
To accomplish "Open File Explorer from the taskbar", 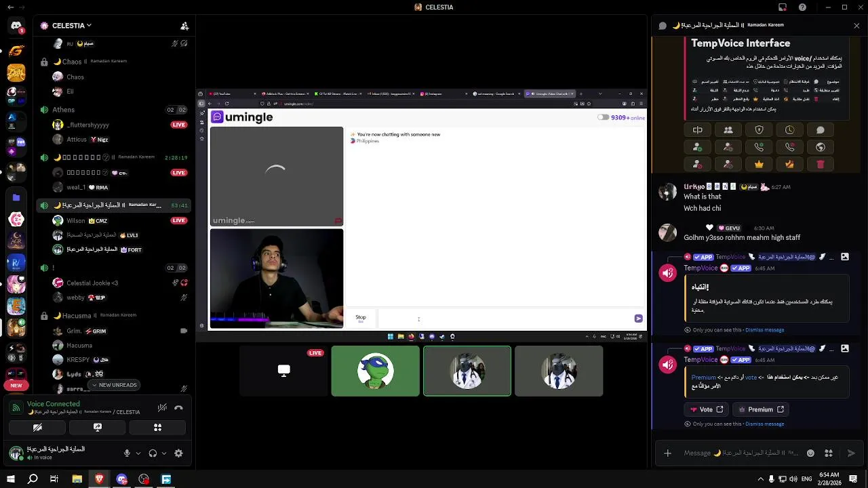I will click(77, 479).
